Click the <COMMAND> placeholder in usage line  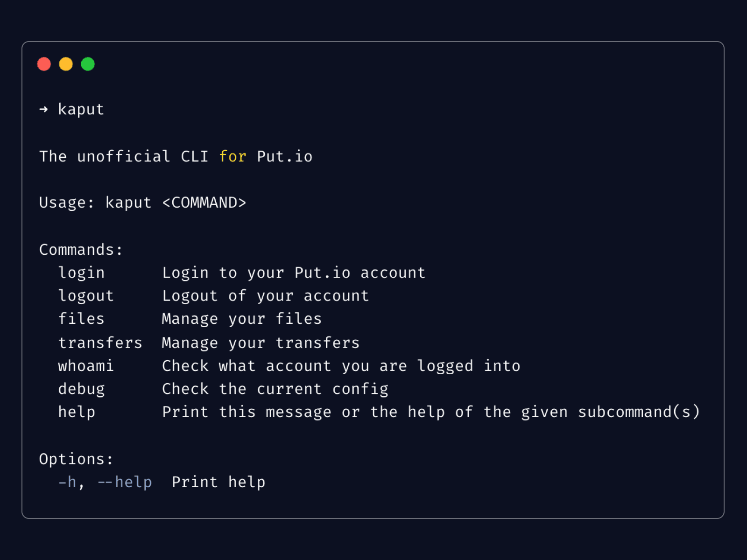pos(204,203)
